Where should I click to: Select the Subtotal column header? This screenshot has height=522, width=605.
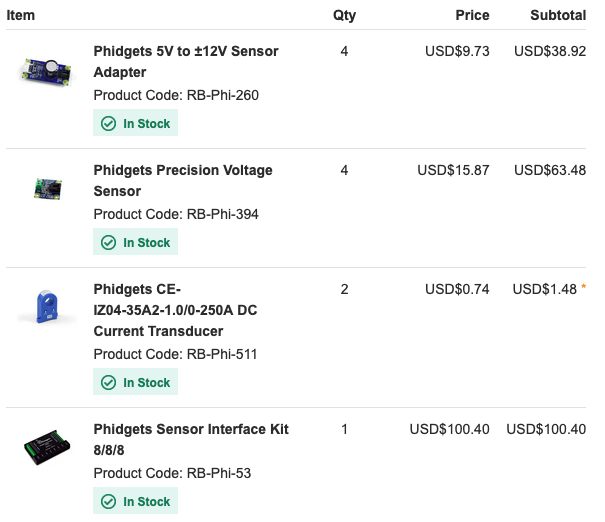click(558, 15)
